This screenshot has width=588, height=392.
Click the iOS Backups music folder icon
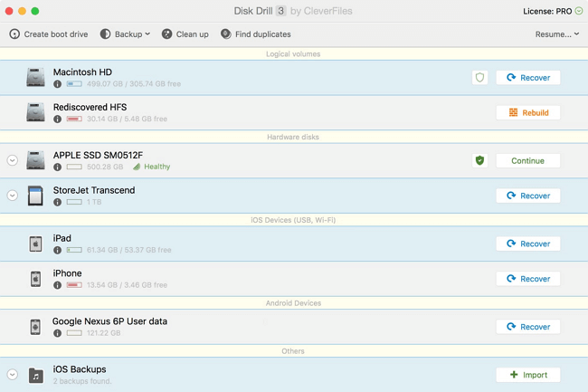pos(35,375)
